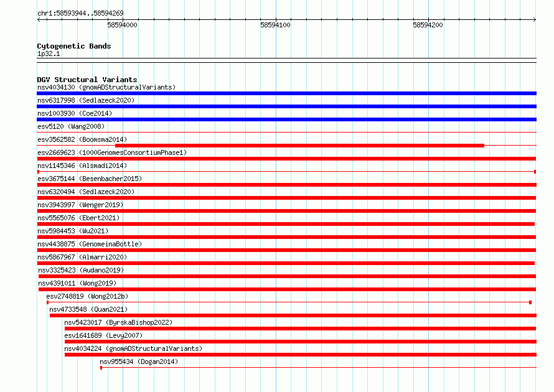Select the nsv5984453 Wu2021 label
Viewport: 554px width, 392px height.
(x=73, y=231)
